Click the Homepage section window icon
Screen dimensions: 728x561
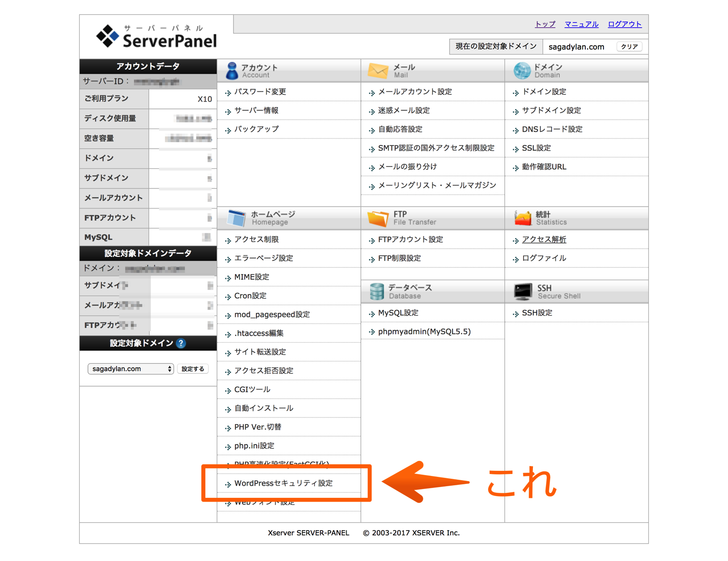[236, 218]
